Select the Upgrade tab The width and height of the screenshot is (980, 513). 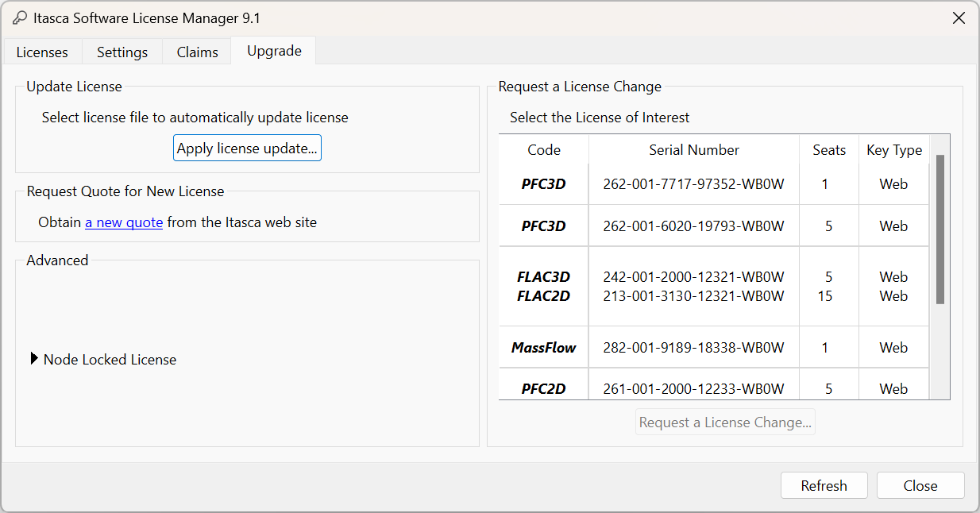click(274, 51)
